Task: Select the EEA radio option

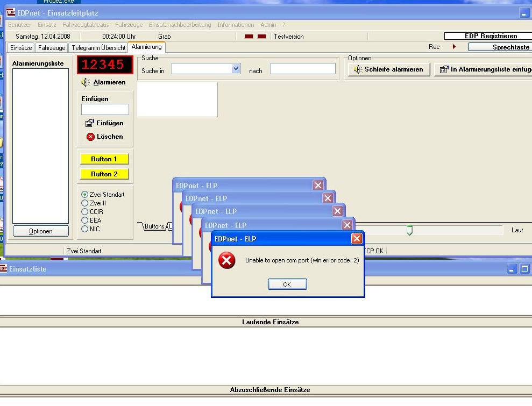Action: click(x=84, y=220)
